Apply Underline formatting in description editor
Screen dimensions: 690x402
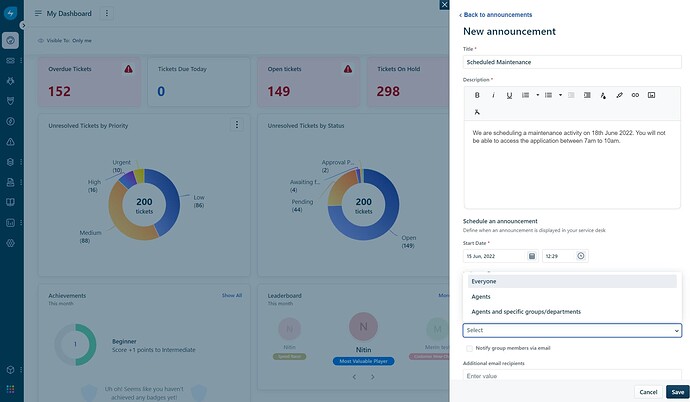click(x=509, y=95)
